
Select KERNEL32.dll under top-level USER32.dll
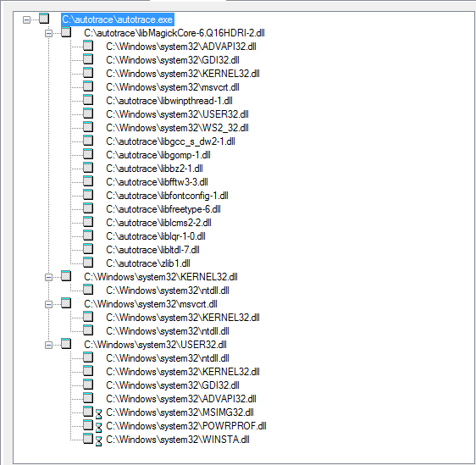point(183,372)
